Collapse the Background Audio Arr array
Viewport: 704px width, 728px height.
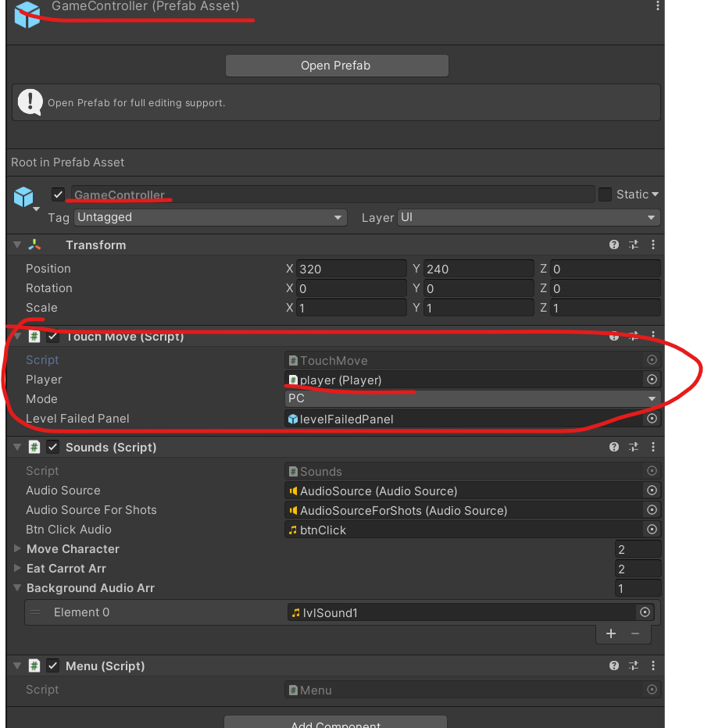[x=17, y=587]
